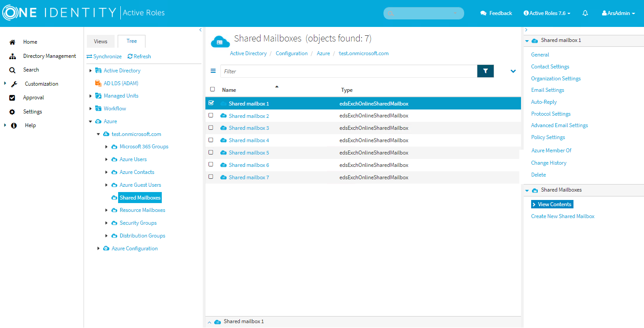The width and height of the screenshot is (644, 328).
Task: Click the Azure breadcrumb link
Action: click(323, 53)
